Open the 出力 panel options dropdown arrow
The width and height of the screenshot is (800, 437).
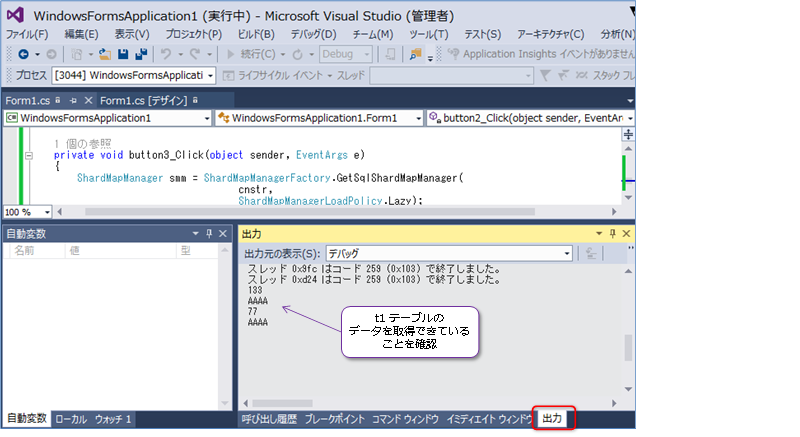tap(598, 234)
